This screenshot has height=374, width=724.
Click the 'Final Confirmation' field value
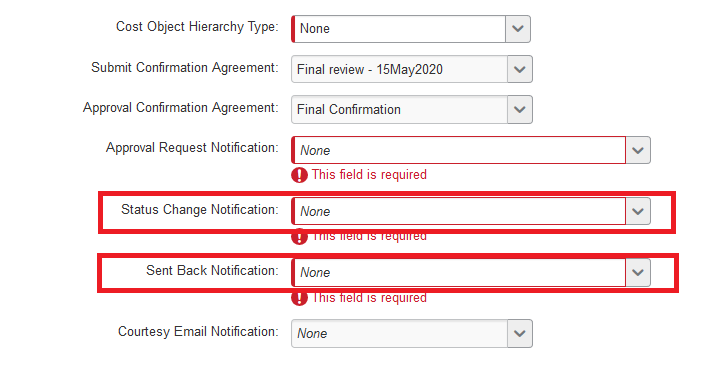349,109
